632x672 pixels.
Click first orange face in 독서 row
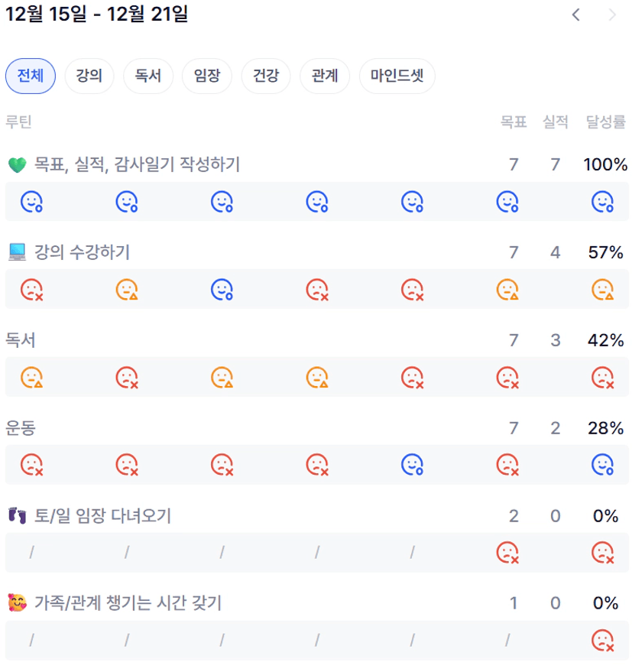click(31, 378)
